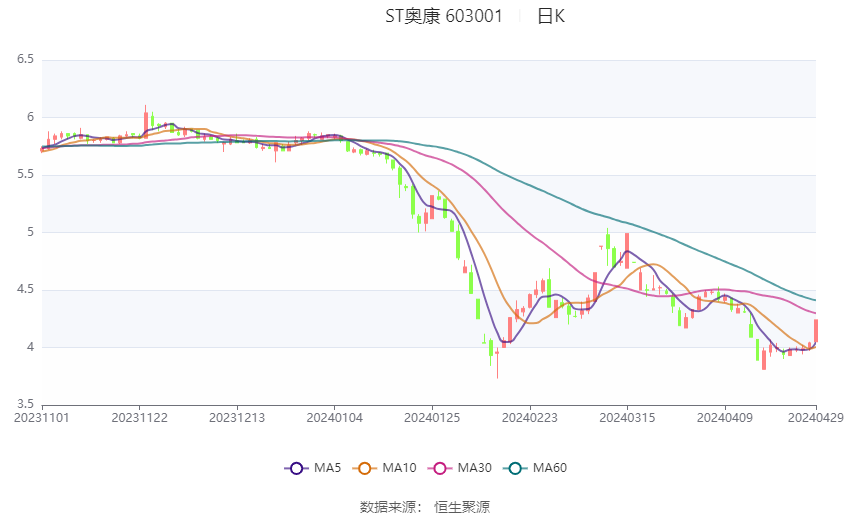
Task: Click the chart title ST奥康 603001
Action: (444, 16)
